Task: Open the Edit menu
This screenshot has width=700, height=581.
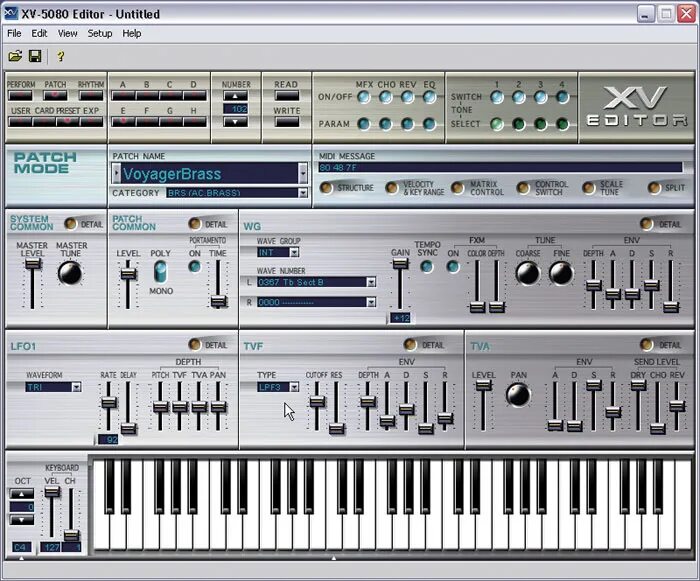Action: [x=39, y=33]
